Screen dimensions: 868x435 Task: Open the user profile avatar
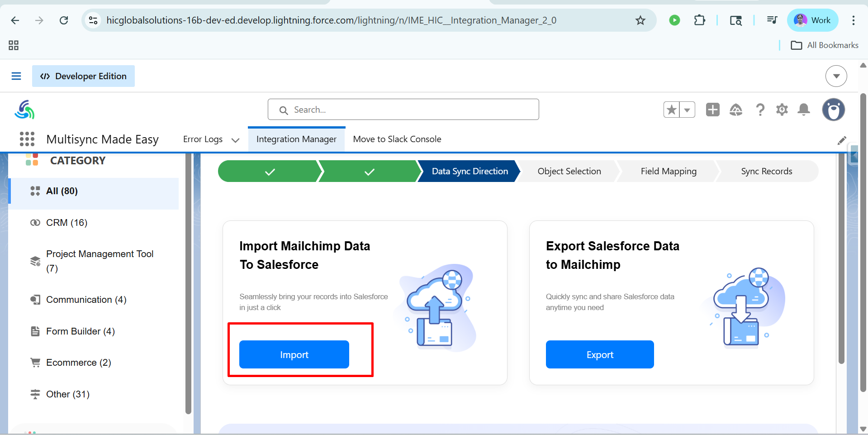click(x=833, y=110)
